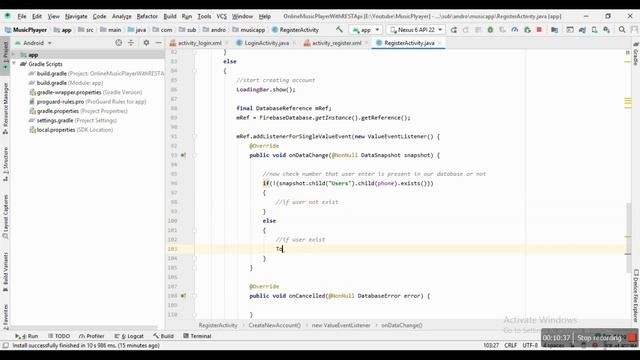Image resolution: width=640 pixels, height=360 pixels.
Task: Click the editor vertical scrollbar thumb
Action: pyautogui.click(x=629, y=237)
